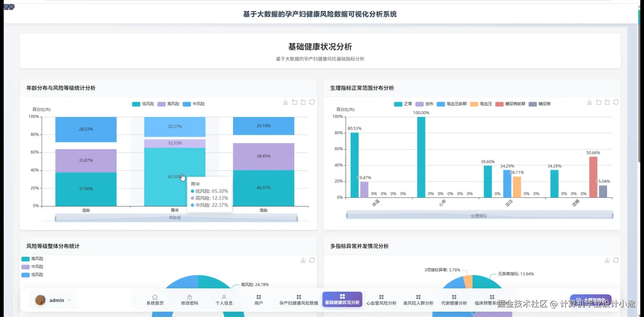The height and width of the screenshot is (317, 644).
Task: Restore the age distribution chart
Action: coord(312,102)
